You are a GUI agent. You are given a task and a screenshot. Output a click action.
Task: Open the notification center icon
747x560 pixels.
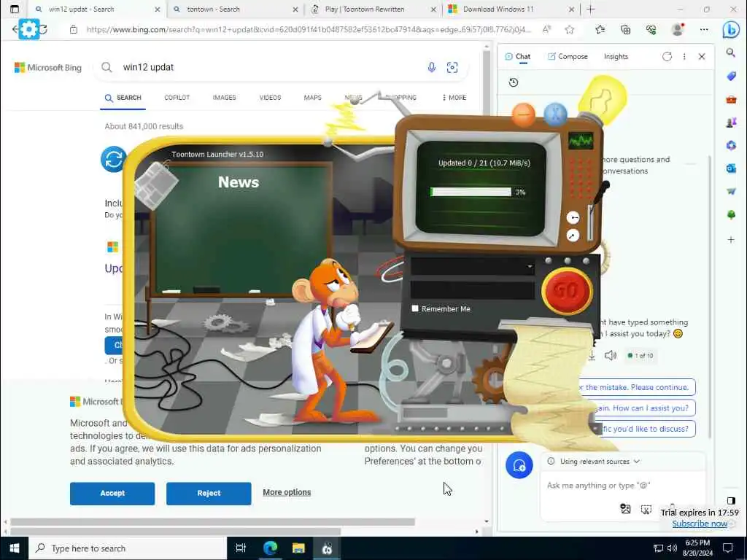pyautogui.click(x=727, y=548)
